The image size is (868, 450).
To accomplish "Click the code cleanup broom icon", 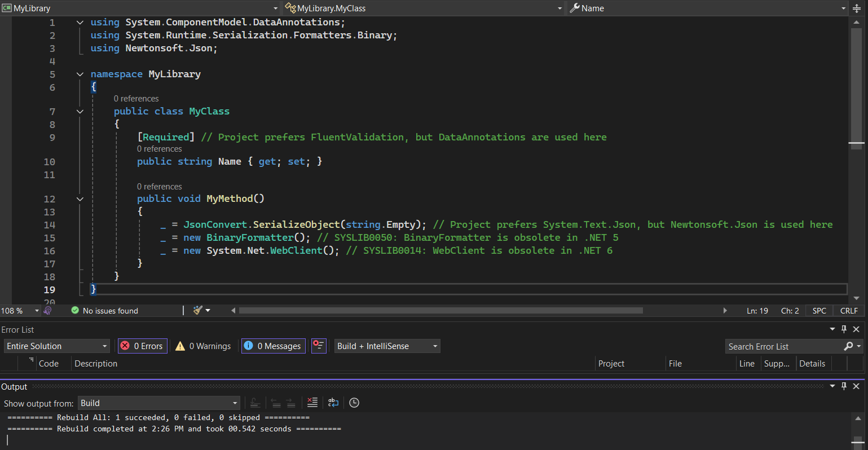I will [198, 310].
